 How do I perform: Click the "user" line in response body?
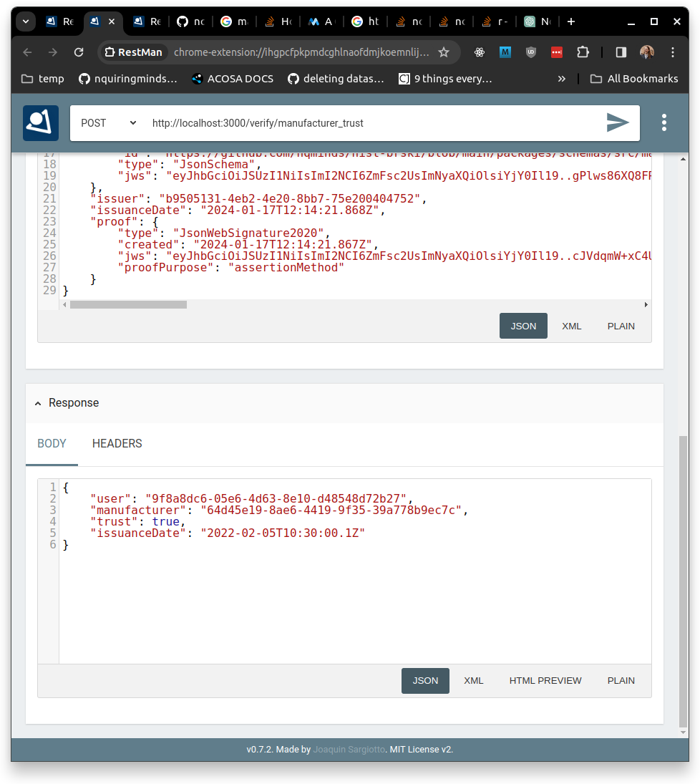[251, 498]
